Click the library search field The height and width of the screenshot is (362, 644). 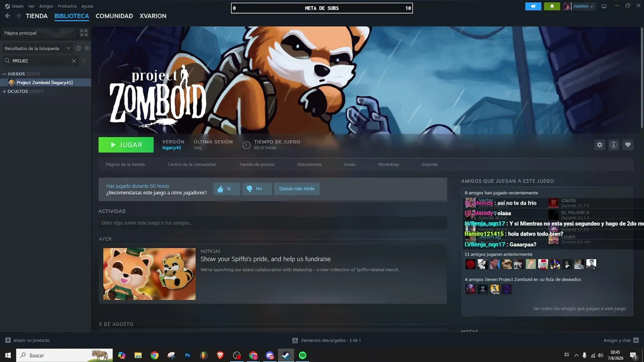(x=40, y=61)
